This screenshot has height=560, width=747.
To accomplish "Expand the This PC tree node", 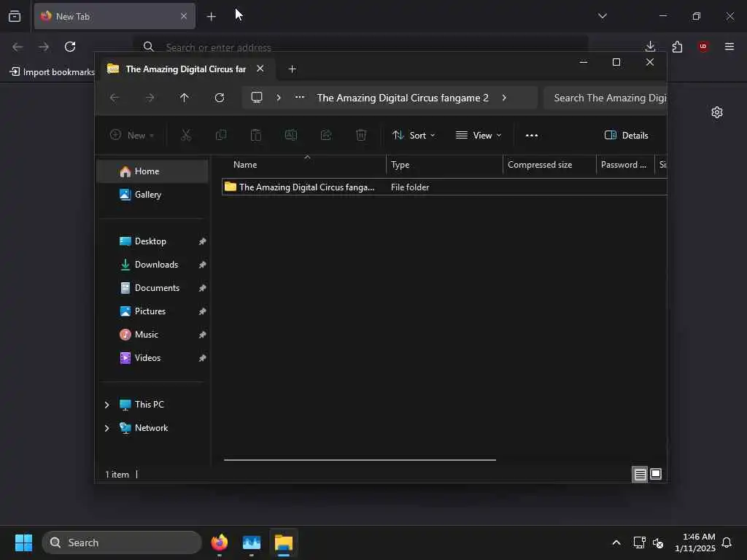I will click(107, 405).
